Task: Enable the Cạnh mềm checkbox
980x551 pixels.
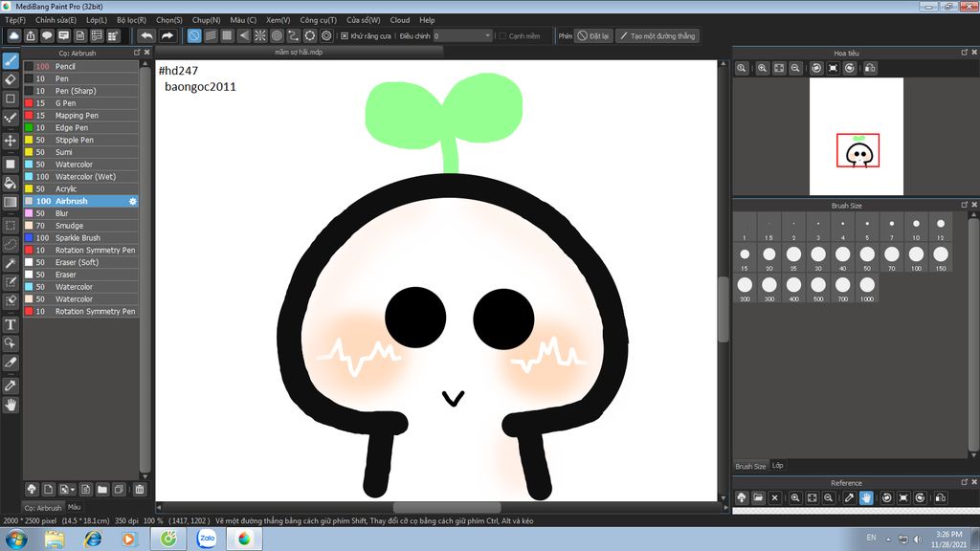Action: coord(504,36)
